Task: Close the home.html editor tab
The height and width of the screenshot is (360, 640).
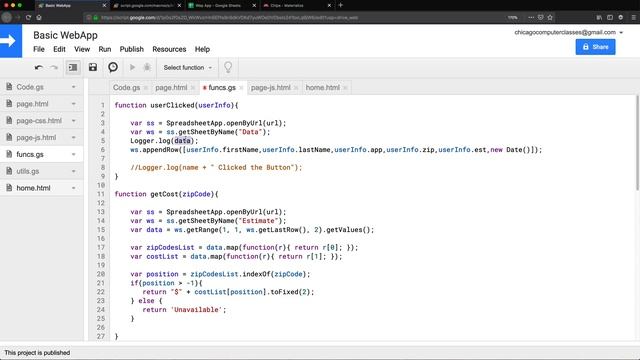Action: (345, 88)
